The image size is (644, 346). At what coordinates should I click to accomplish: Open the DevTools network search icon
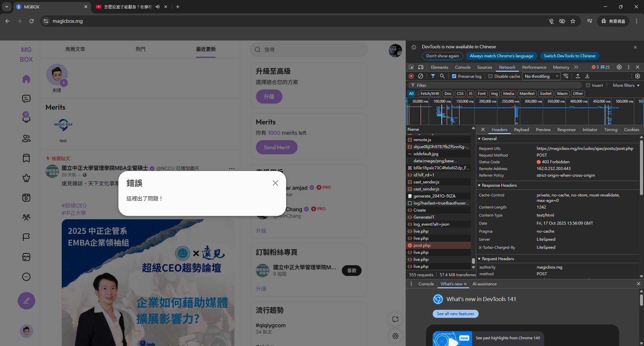pos(442,76)
